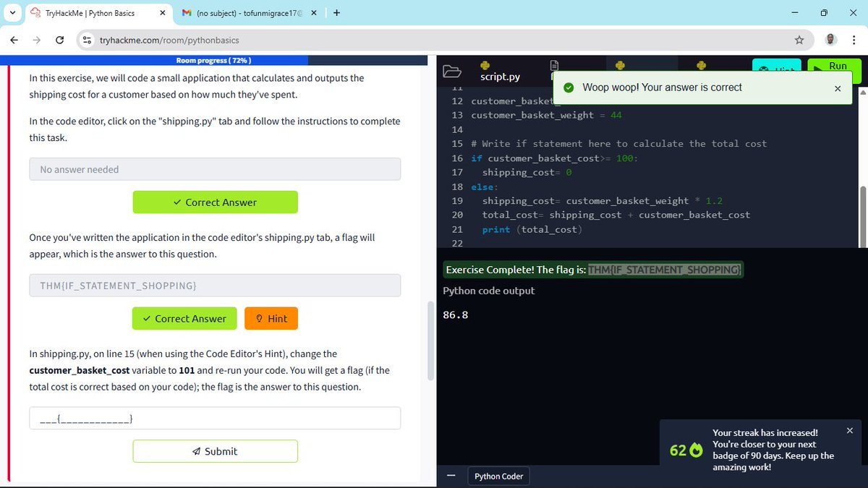Click line number 19 in the gutter
This screenshot has height=488, width=868.
457,201
